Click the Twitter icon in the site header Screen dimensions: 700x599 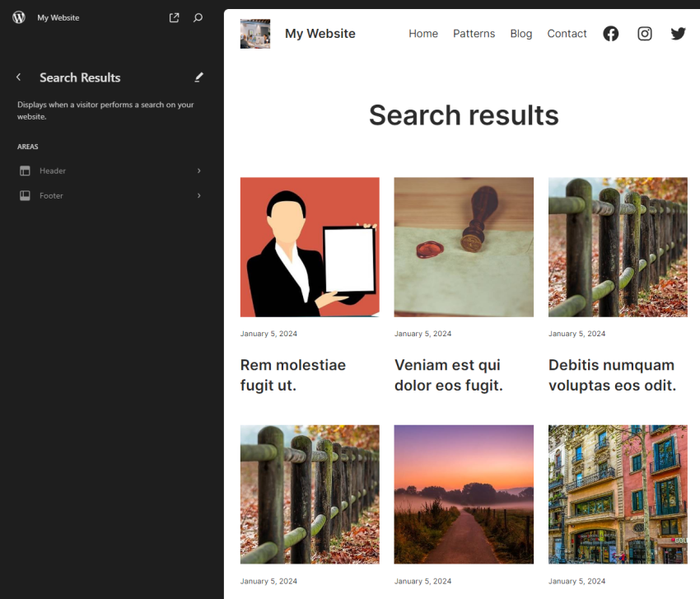678,34
